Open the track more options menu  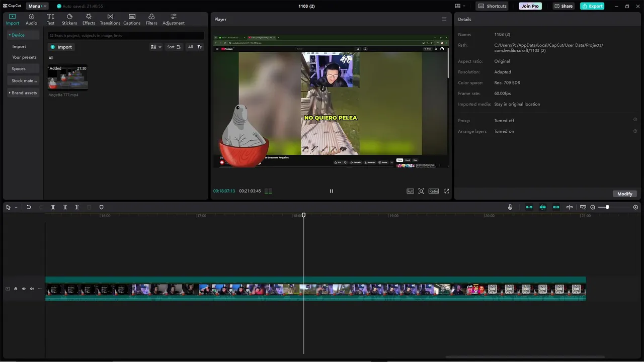click(40, 289)
